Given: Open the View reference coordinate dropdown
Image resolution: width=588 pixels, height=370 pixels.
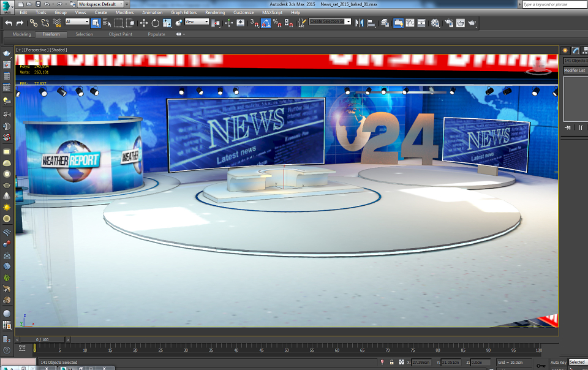Looking at the screenshot, I should tap(197, 21).
